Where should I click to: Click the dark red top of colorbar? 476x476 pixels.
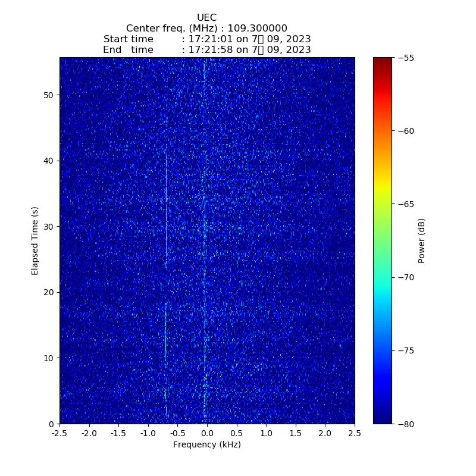[x=383, y=60]
